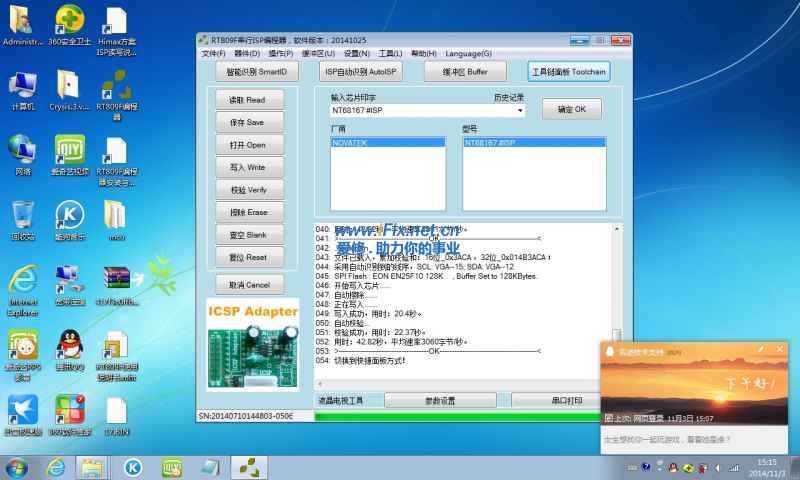The image size is (800, 480).
Task: Select the WinRAR archive icon on desktop
Action: click(117, 285)
